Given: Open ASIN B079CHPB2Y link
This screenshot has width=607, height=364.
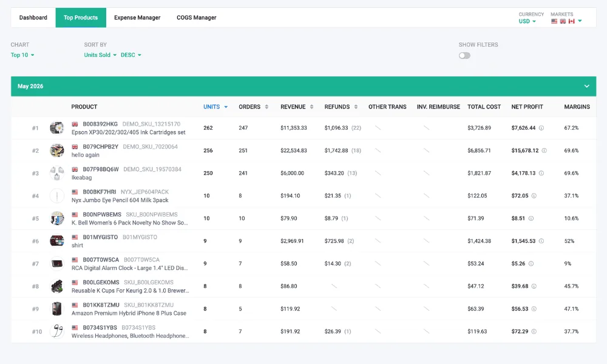Looking at the screenshot, I should point(100,147).
